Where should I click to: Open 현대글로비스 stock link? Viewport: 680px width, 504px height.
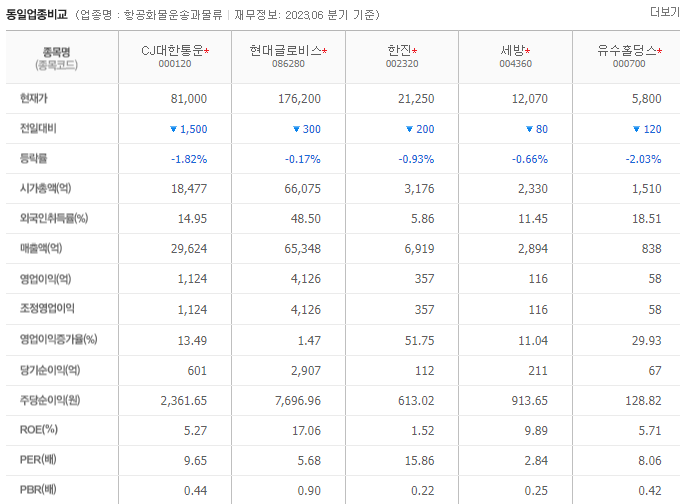(x=286, y=51)
